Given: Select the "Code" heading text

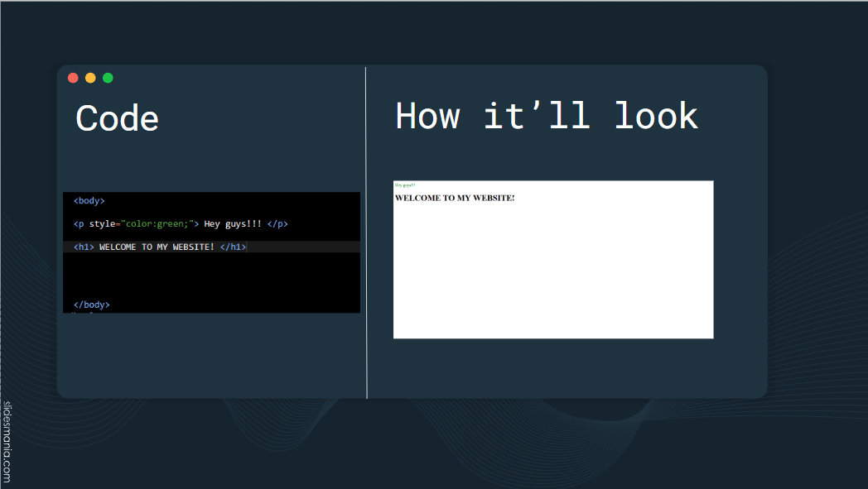Looking at the screenshot, I should tap(117, 118).
